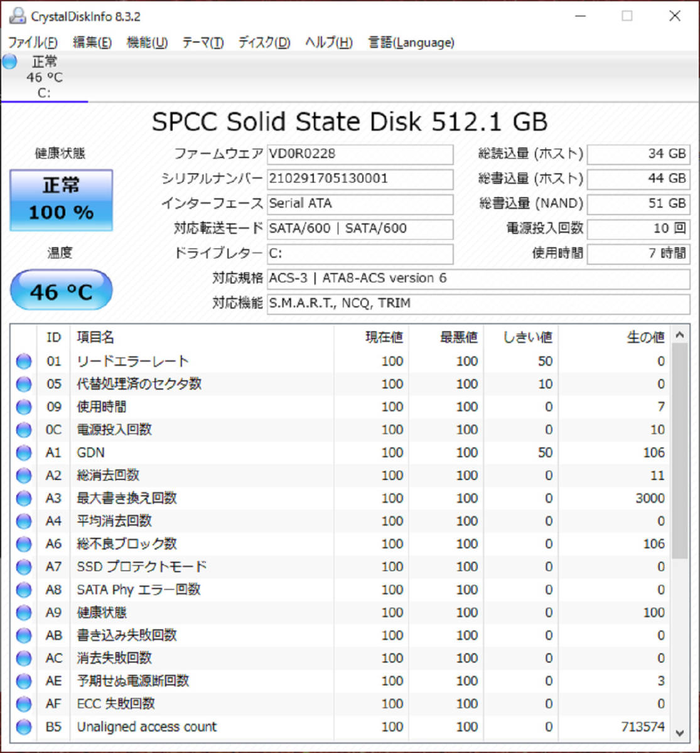Click status orb for ID A4 平均消去回数

24,521
